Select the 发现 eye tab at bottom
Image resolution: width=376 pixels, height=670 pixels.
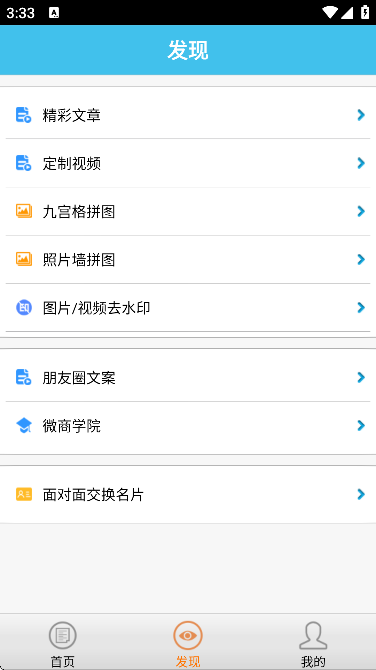tap(188, 644)
